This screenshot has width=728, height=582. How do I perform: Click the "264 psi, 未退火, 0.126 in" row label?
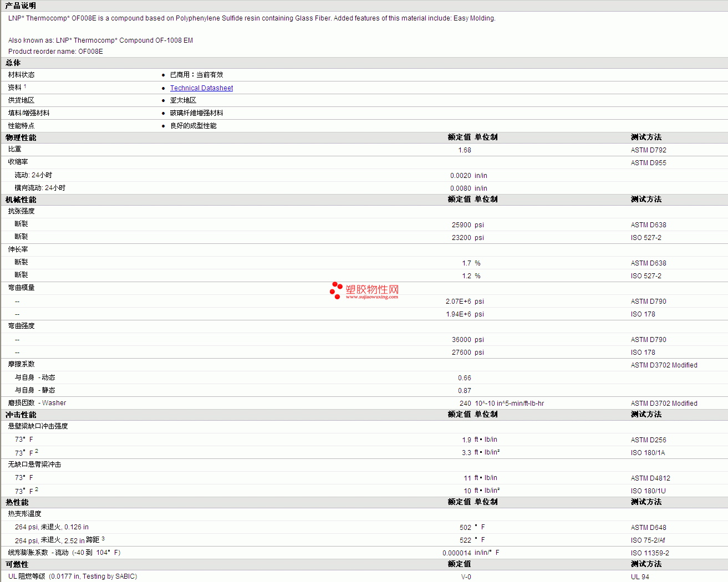pyautogui.click(x=52, y=527)
